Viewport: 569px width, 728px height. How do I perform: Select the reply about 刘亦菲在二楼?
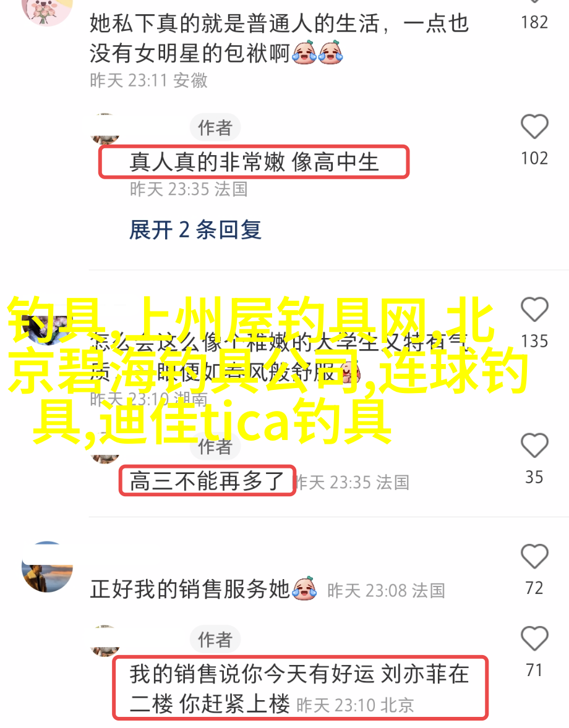click(x=300, y=688)
